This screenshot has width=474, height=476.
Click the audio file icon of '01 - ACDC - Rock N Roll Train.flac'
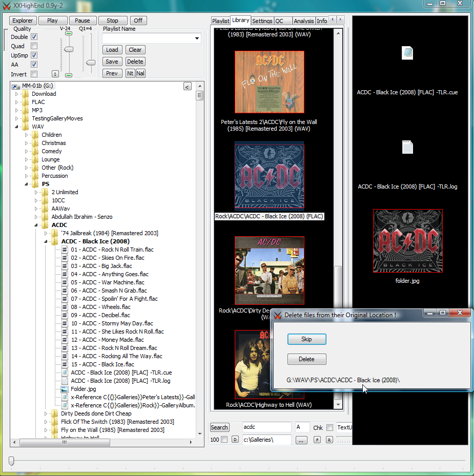65,250
